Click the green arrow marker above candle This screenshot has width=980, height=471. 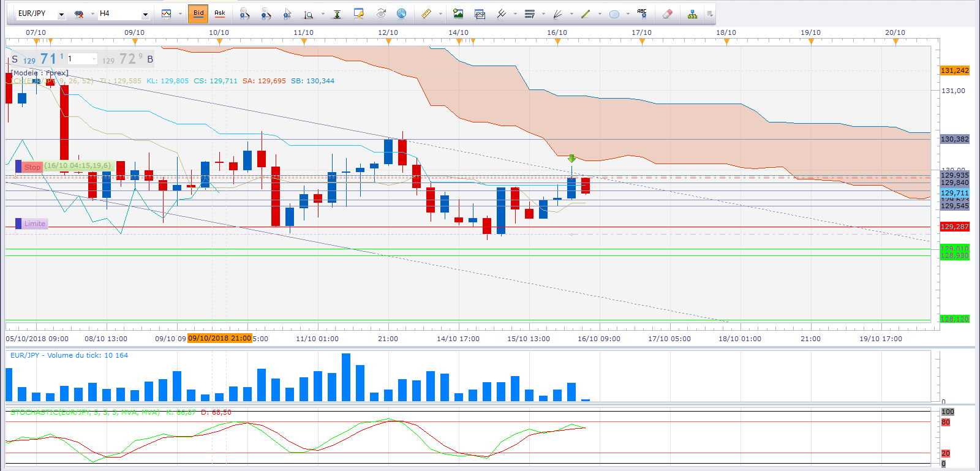(x=571, y=159)
